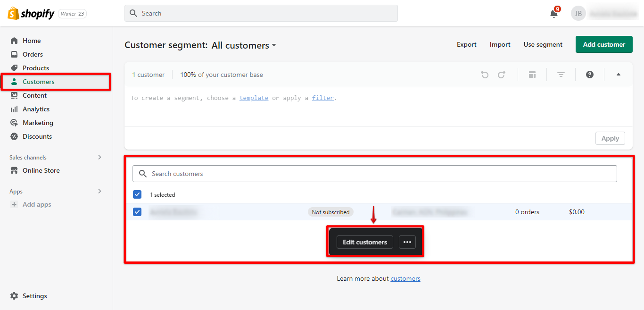
Task: Uncheck the select-all customers checkbox
Action: coord(137,194)
